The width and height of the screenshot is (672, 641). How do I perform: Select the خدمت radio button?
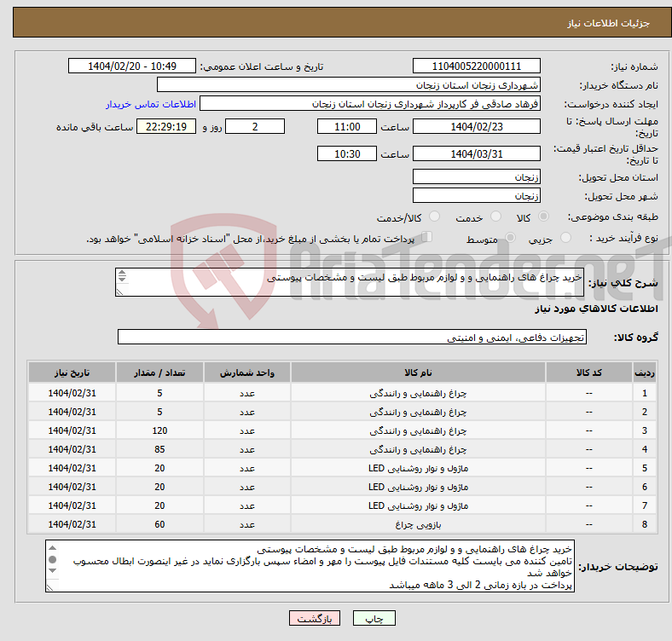[x=495, y=217]
